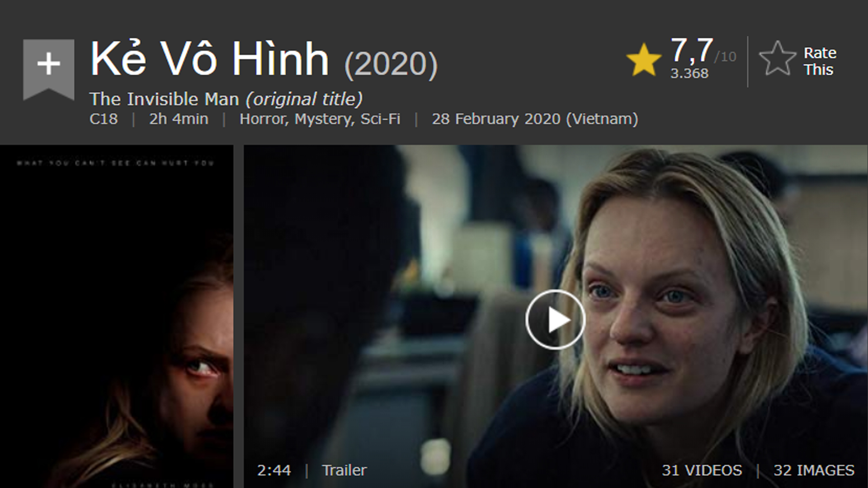Open release date 28 February 2020 (Vietnam)
This screenshot has width=868, height=488.
535,119
